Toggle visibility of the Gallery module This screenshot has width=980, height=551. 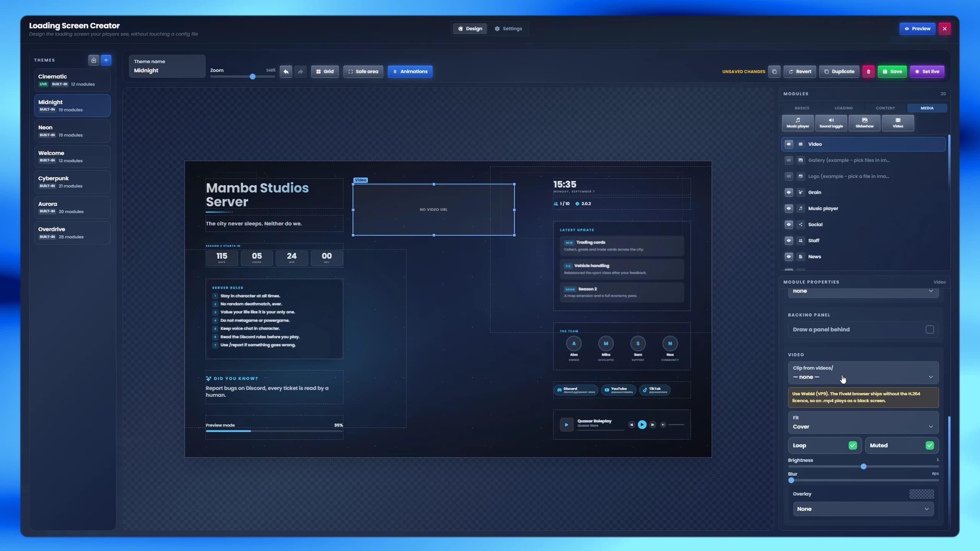click(x=789, y=160)
